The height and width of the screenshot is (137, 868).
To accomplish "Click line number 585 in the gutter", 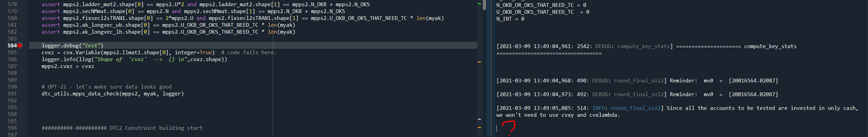I will click(12, 53).
